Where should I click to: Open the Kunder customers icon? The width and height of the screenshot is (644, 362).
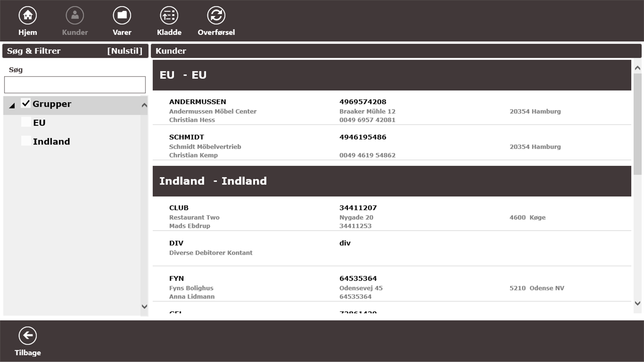pos(75,16)
